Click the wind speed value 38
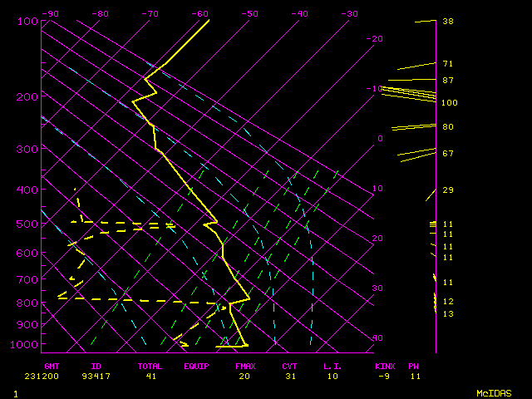 [447, 22]
